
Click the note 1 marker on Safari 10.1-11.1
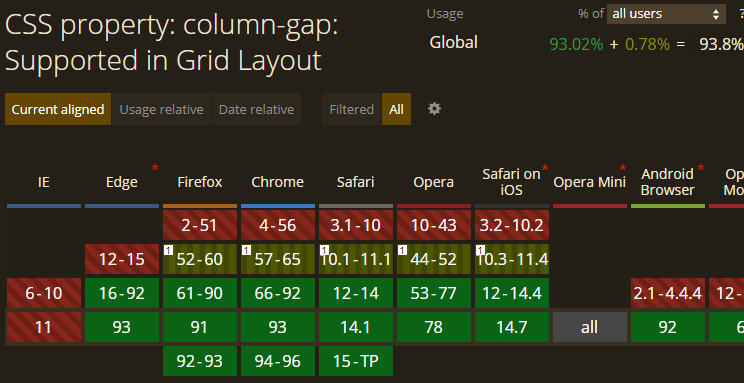pos(324,250)
